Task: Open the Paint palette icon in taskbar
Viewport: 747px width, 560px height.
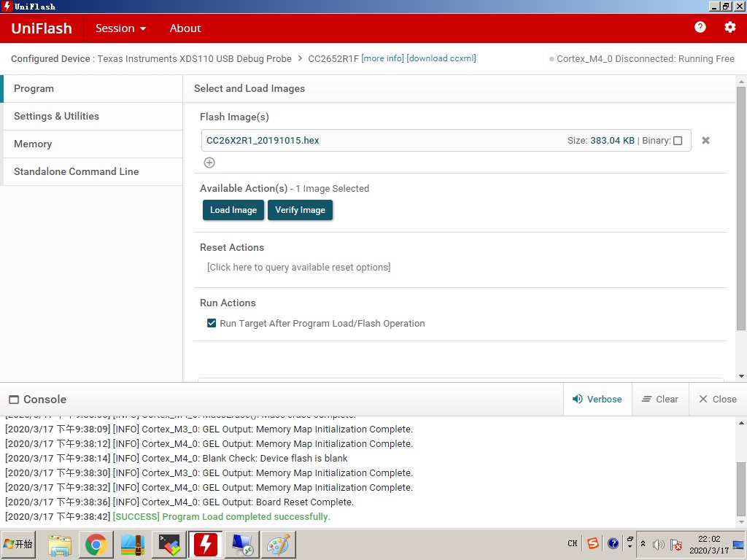Action: [x=278, y=545]
